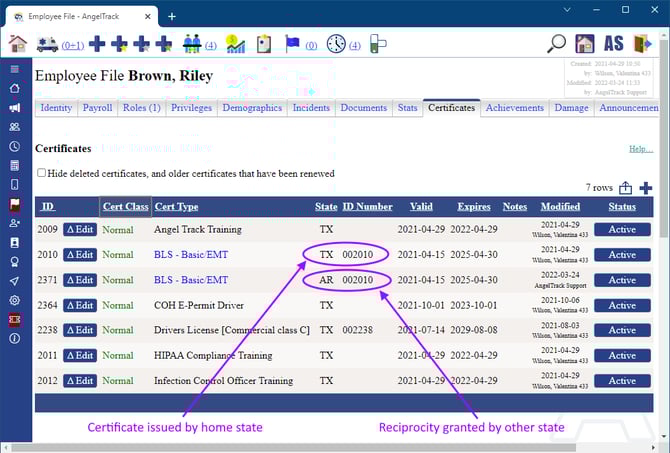Open the Help link
670x453 pixels.
(640, 149)
